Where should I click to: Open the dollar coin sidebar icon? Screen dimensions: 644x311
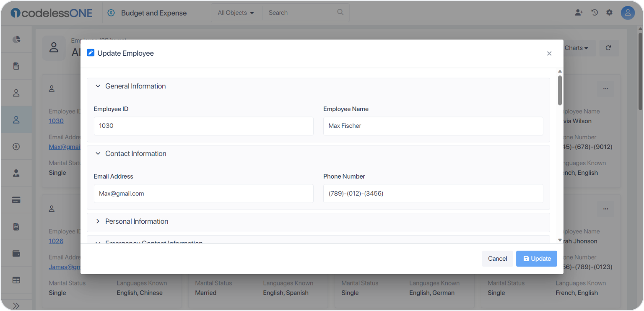point(16,146)
